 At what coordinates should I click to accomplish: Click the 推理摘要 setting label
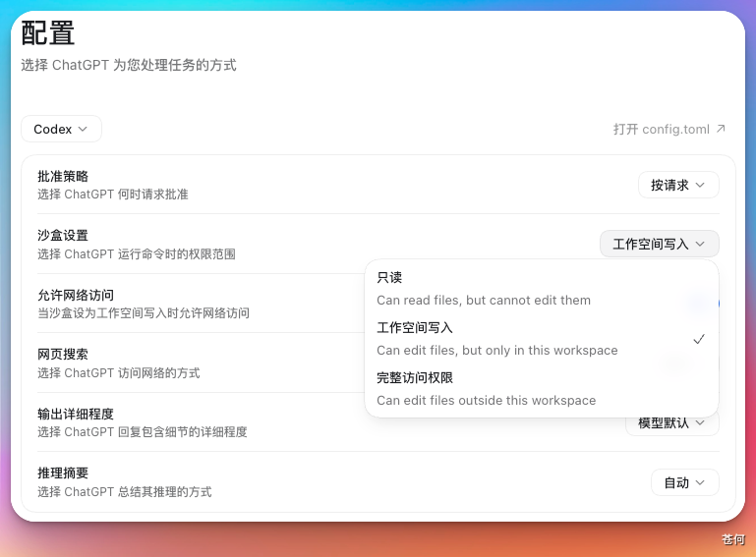click(63, 473)
